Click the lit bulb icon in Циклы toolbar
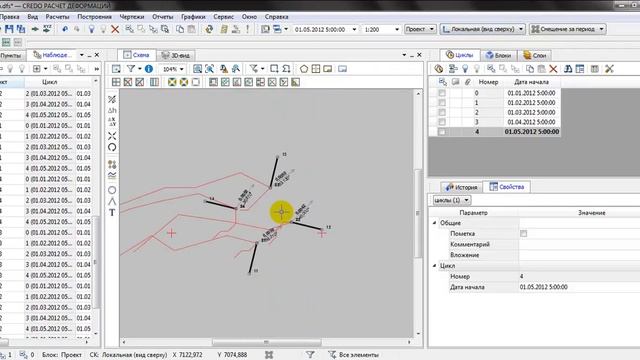The width and height of the screenshot is (640, 360). [465, 69]
